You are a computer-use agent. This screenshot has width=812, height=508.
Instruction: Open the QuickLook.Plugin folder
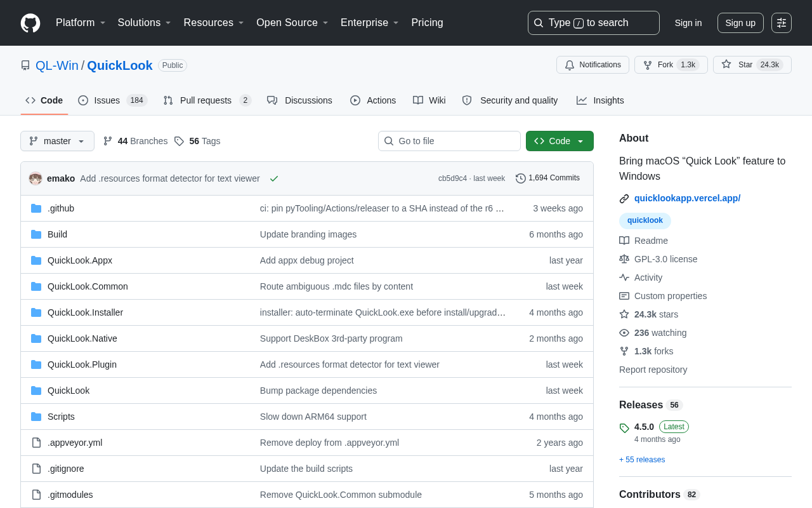(82, 364)
